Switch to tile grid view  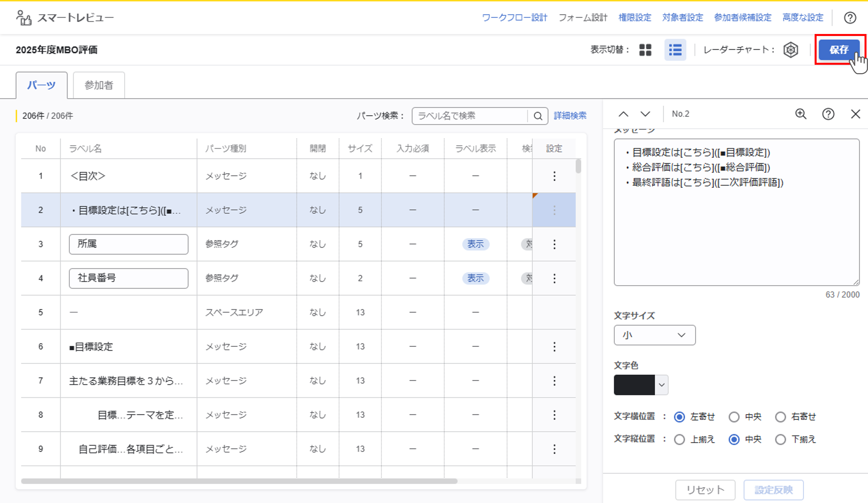pos(645,50)
